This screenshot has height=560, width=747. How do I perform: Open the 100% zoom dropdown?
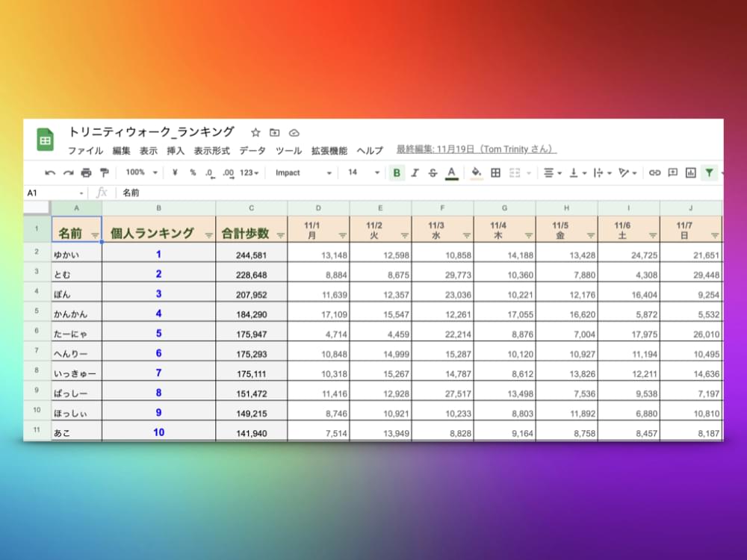pos(141,172)
